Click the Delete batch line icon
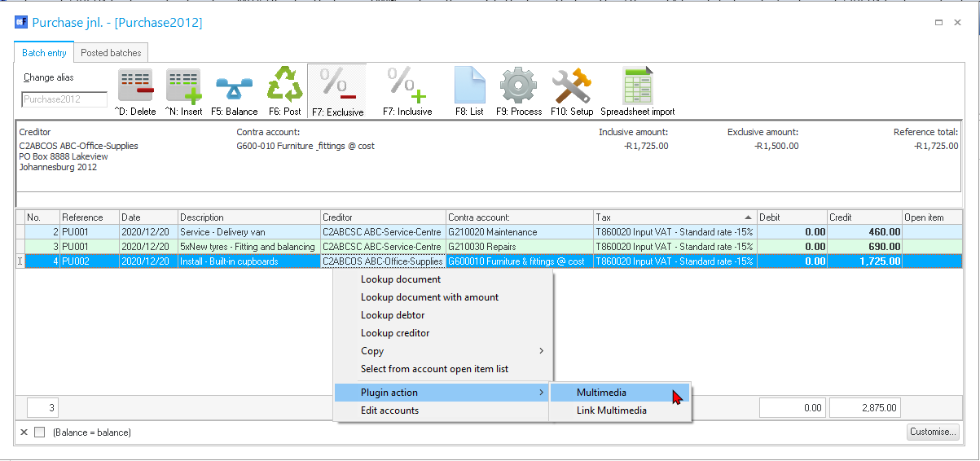 135,86
